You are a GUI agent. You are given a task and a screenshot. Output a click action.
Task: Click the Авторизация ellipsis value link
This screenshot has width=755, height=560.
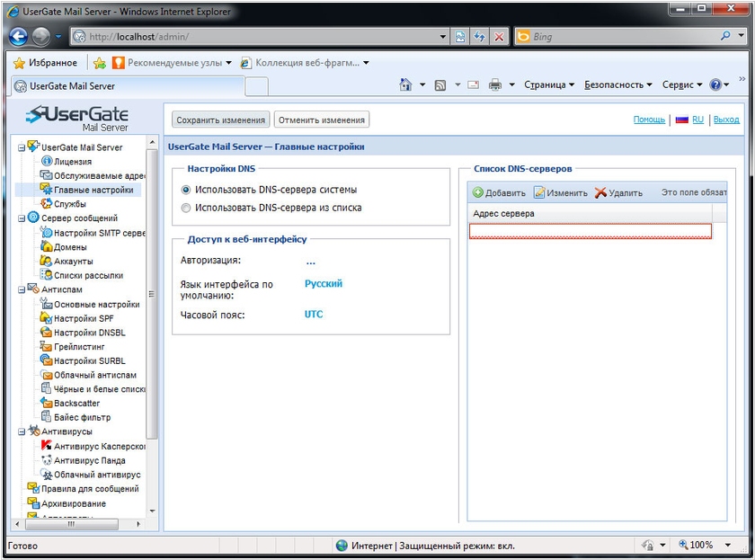(x=311, y=262)
